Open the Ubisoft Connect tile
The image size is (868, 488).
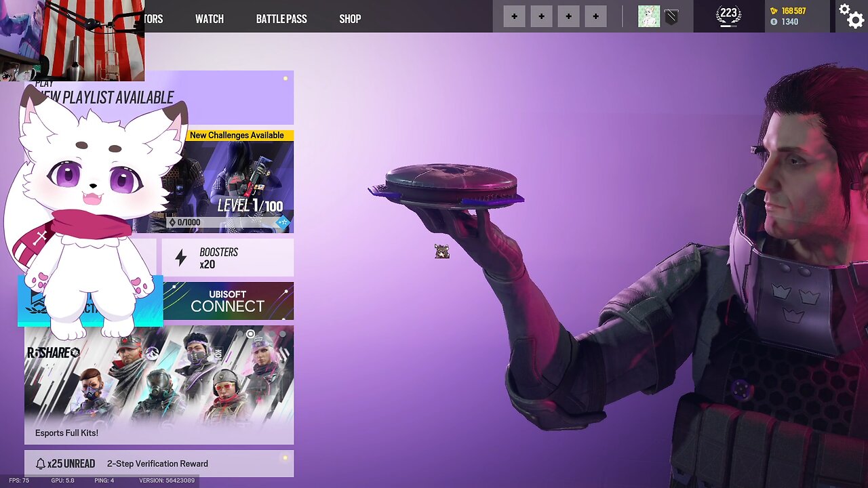(x=228, y=301)
